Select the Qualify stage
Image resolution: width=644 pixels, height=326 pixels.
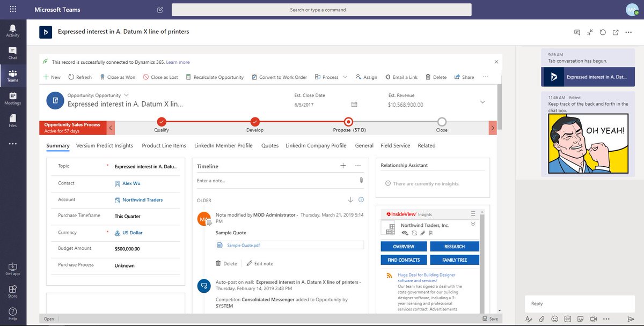point(162,122)
